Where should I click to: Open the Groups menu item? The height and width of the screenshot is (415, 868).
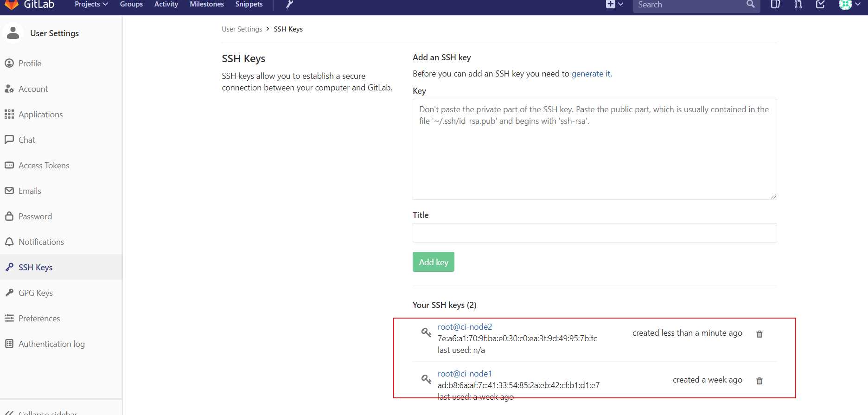pyautogui.click(x=131, y=4)
